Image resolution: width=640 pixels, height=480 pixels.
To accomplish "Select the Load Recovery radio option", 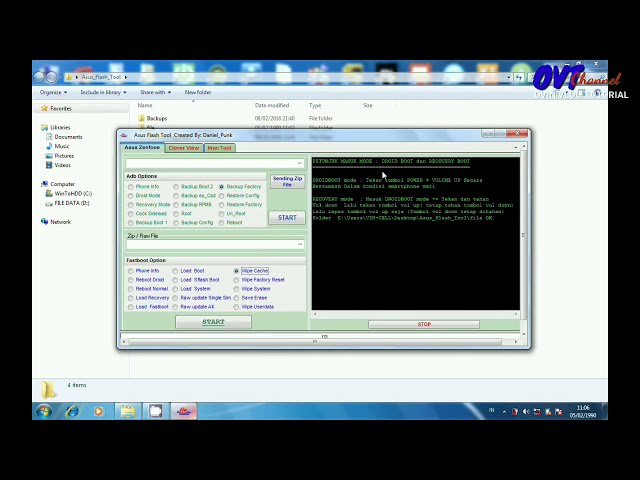I will tap(131, 298).
